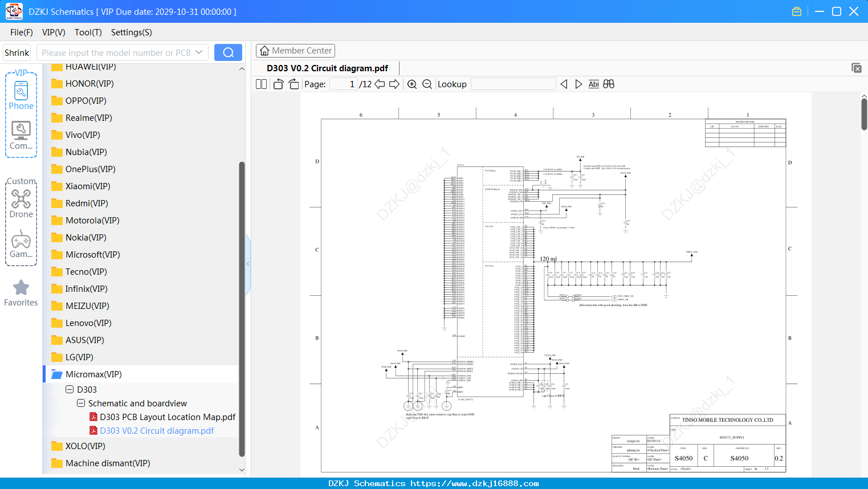
Task: Expand the OnePlus(VIP) folder
Action: point(83,169)
